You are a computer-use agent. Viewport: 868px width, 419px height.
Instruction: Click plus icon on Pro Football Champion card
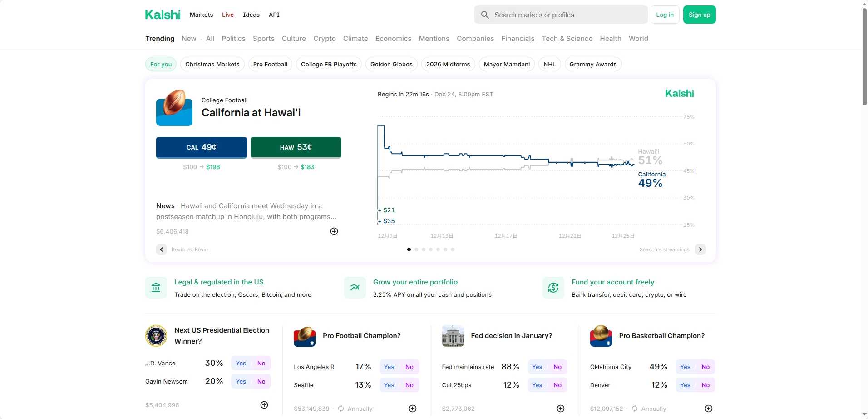(413, 409)
